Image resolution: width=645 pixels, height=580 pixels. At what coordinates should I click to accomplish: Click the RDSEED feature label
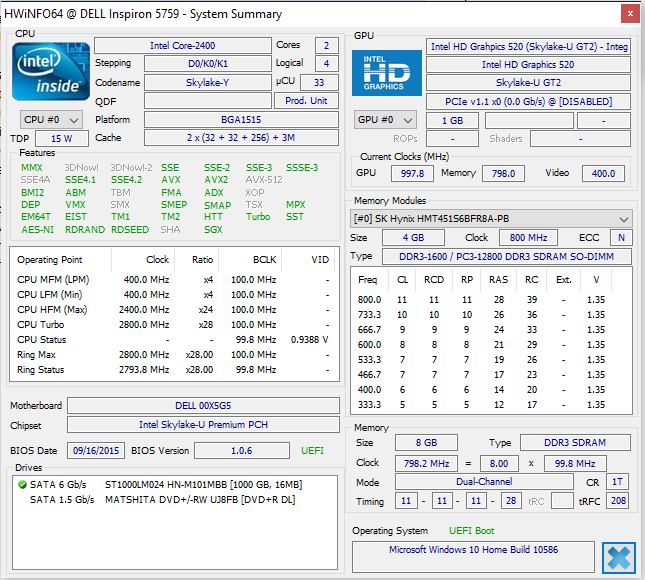tap(130, 230)
